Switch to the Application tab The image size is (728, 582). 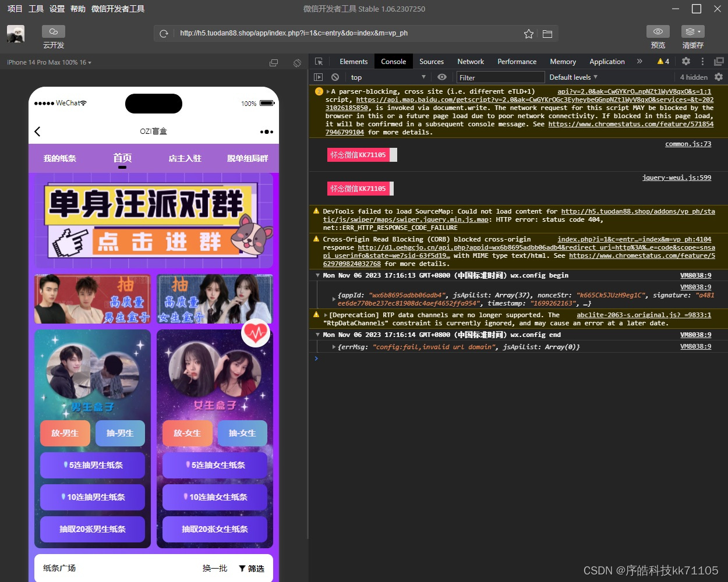607,61
